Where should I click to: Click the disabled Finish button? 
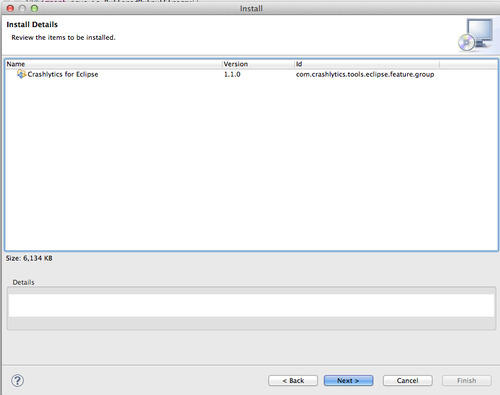coord(467,380)
